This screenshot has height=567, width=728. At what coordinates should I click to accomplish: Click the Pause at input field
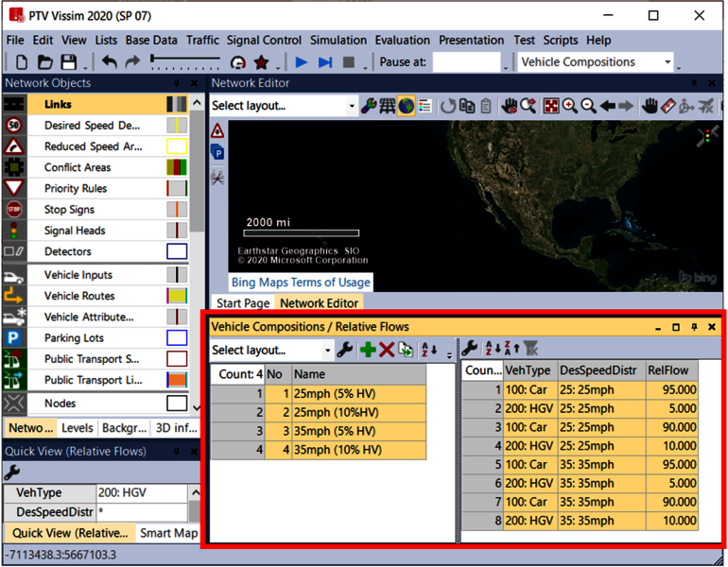466,62
